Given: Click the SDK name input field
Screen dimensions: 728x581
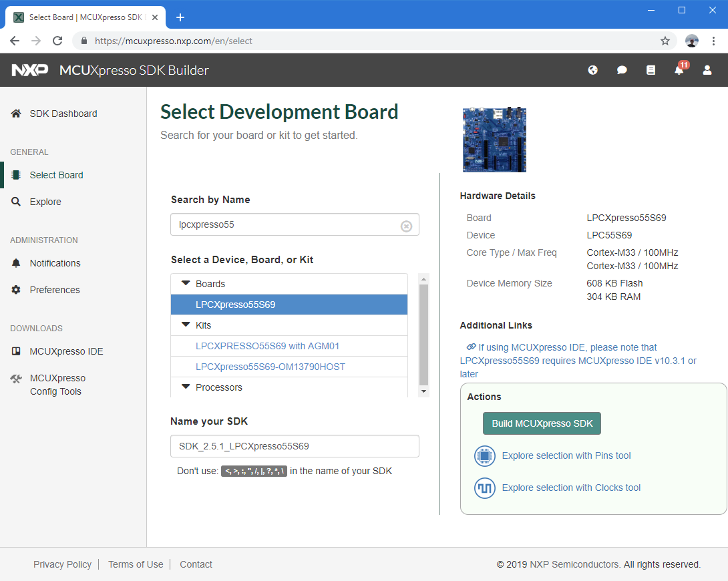Looking at the screenshot, I should tap(295, 446).
